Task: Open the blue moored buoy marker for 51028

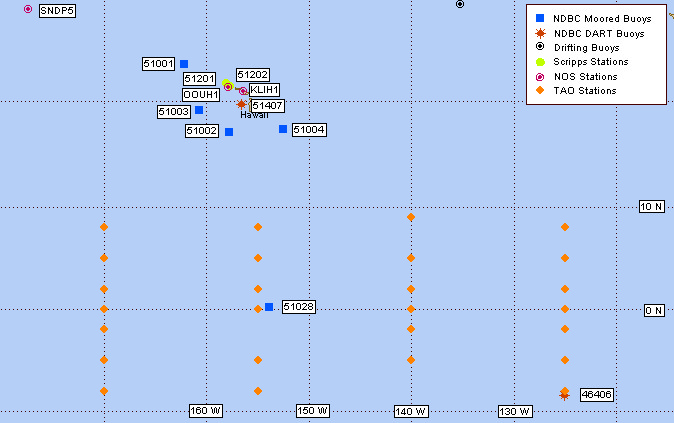Action: coord(269,307)
